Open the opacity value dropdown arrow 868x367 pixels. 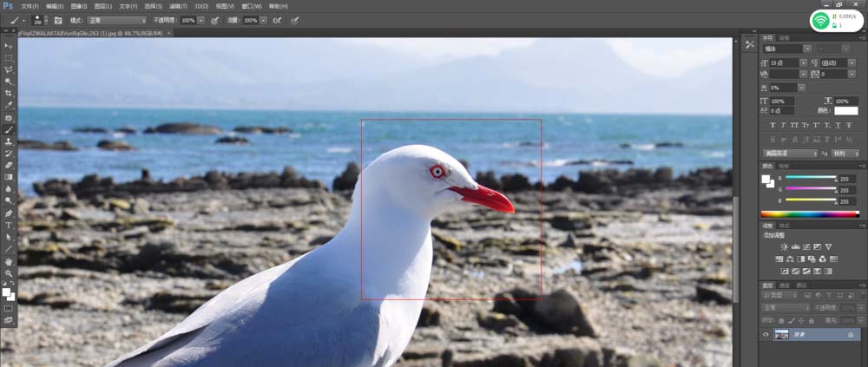201,21
